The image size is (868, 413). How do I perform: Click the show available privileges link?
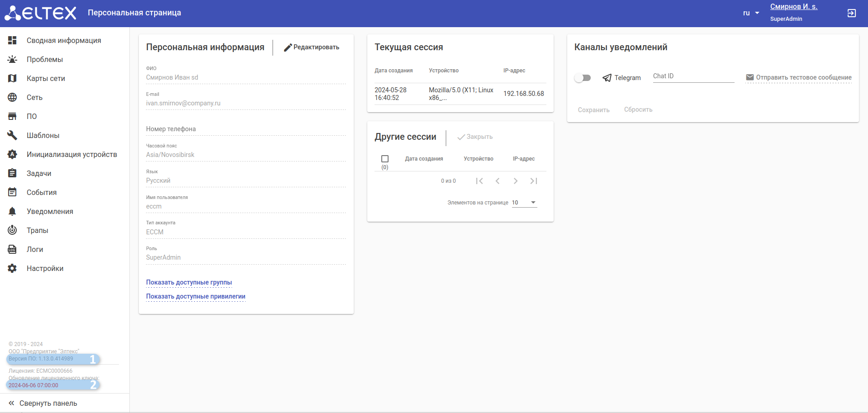point(196,296)
